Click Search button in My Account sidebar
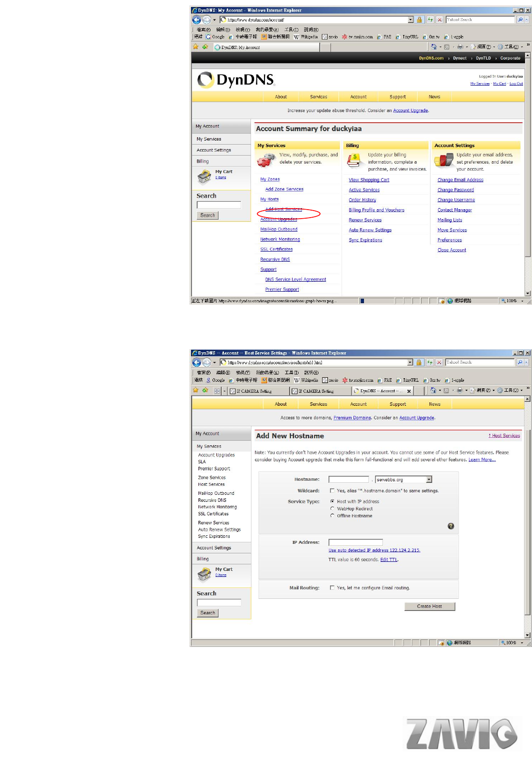 click(x=207, y=216)
